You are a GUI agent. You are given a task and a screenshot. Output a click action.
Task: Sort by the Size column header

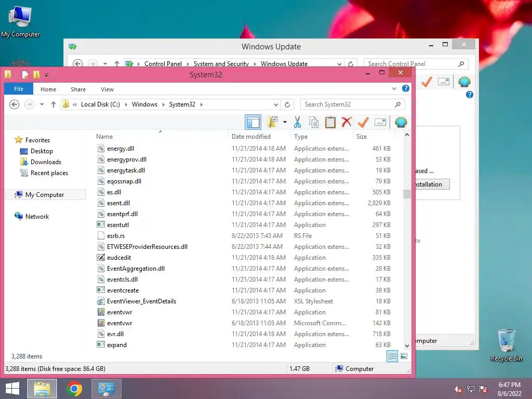[x=362, y=137]
